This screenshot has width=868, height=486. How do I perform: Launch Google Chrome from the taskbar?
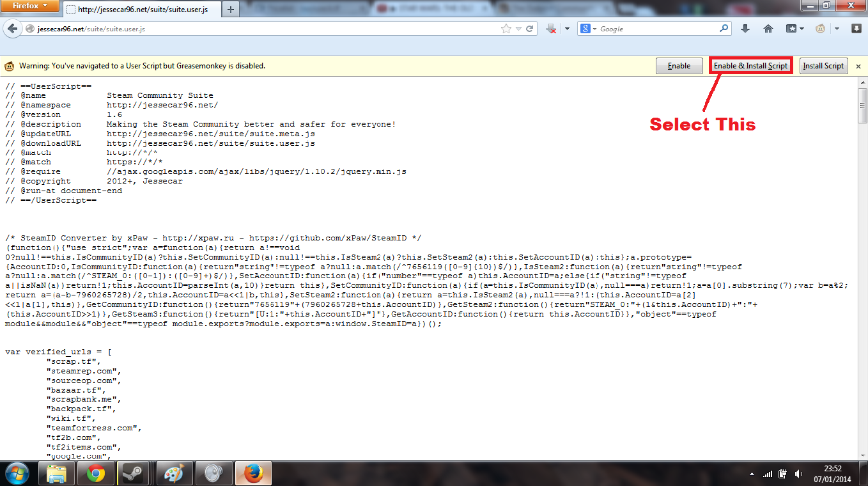tap(96, 474)
